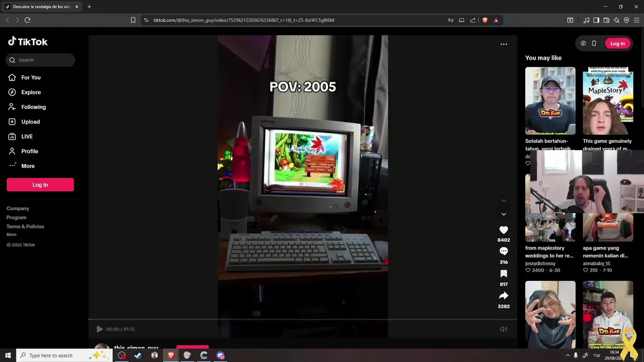Image resolution: width=644 pixels, height=362 pixels.
Task: Expand the Company footer section
Action: 18,208
